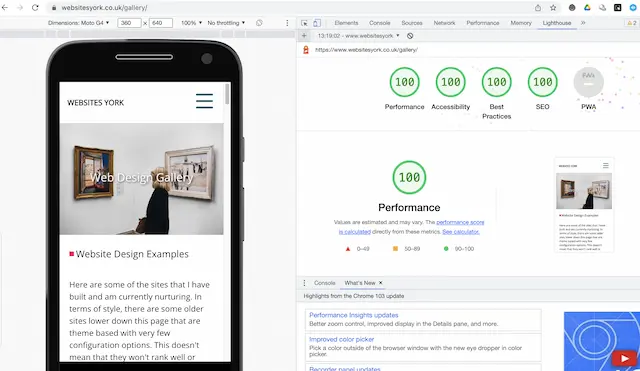The width and height of the screenshot is (640, 371).
Task: Click the Accessibility 100 score gauge
Action: point(451,82)
